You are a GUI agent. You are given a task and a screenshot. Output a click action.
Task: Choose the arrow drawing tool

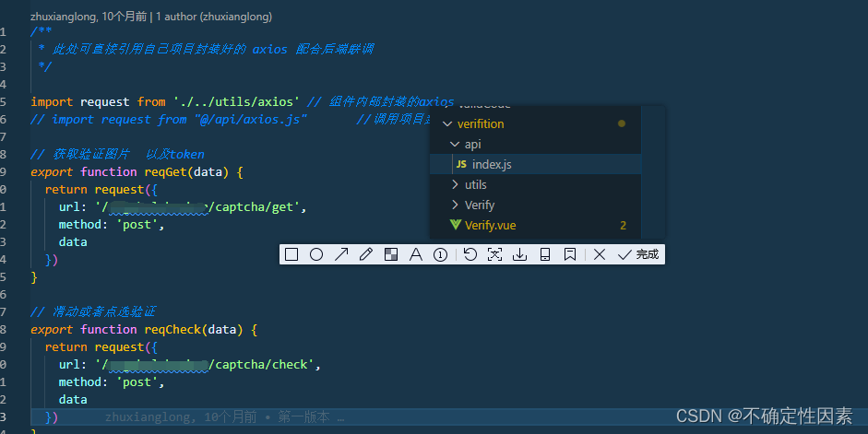click(341, 254)
